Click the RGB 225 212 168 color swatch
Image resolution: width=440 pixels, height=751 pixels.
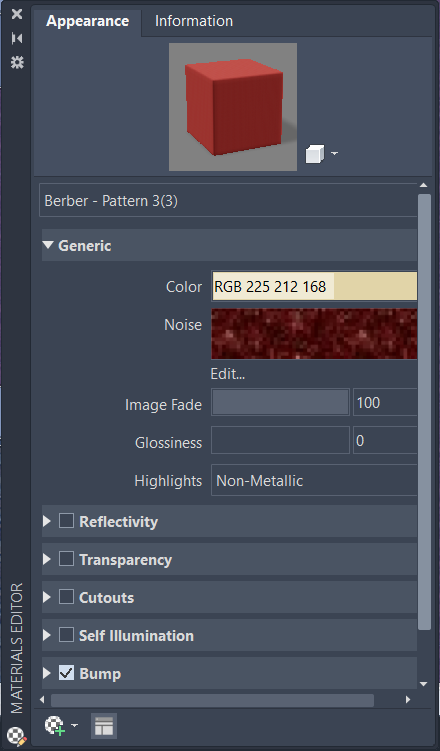tap(314, 286)
